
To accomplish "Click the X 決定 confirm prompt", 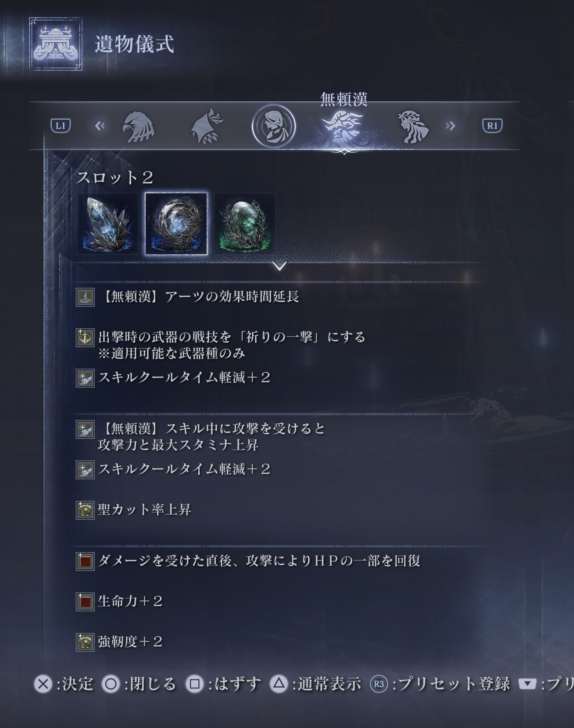I will pos(64,684).
